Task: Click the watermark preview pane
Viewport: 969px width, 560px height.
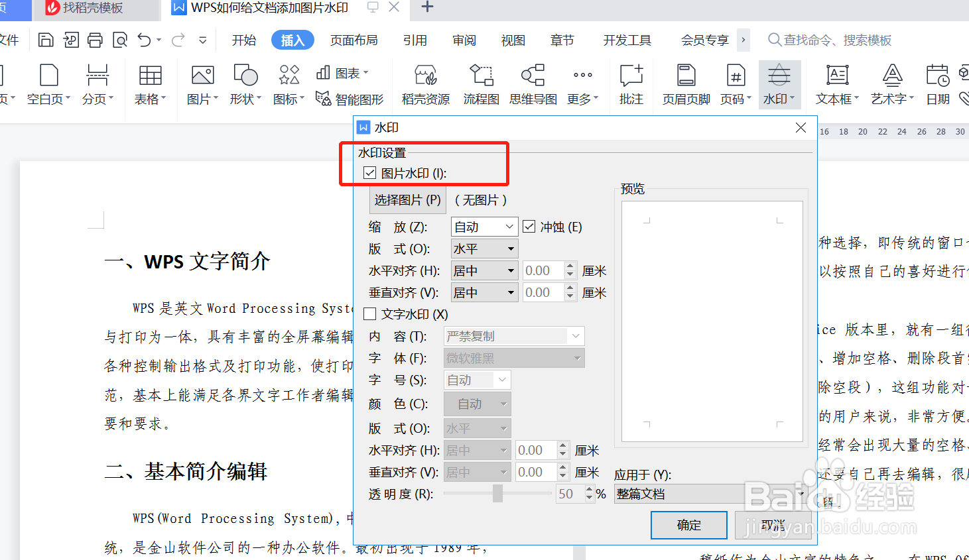Action: [712, 321]
